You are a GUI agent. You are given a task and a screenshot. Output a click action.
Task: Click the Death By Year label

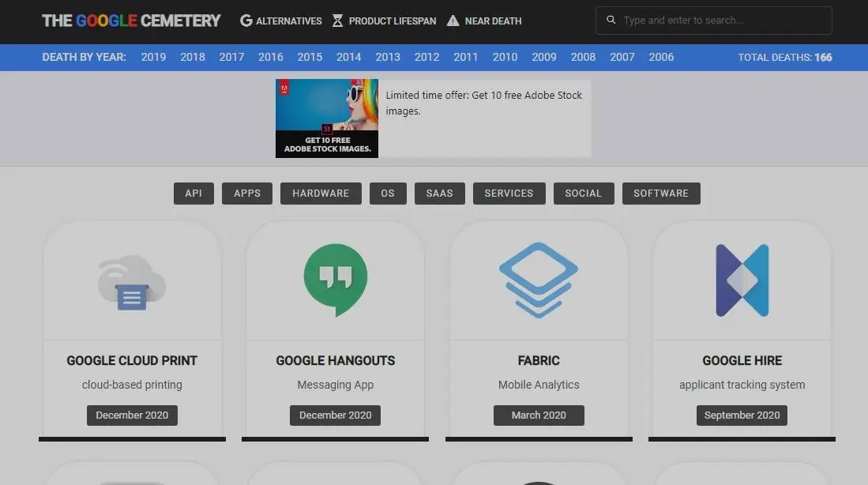(85, 57)
